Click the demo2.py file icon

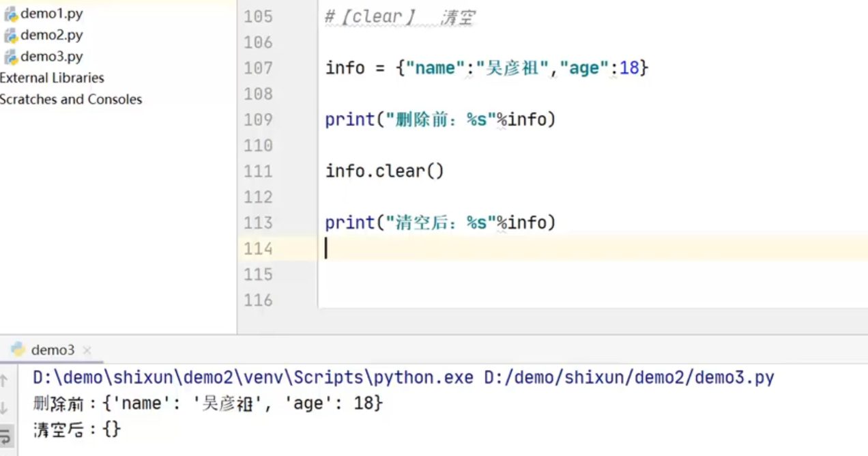coord(11,35)
